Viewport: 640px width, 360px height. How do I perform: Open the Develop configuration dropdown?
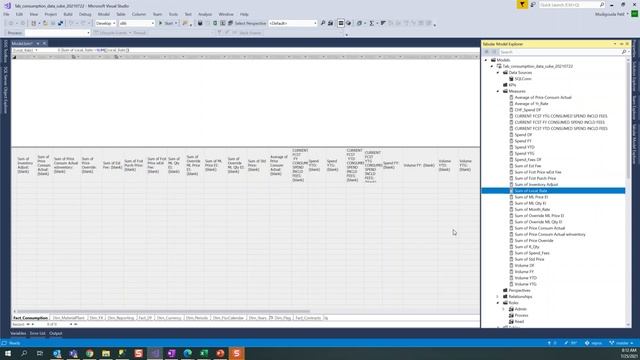(105, 23)
